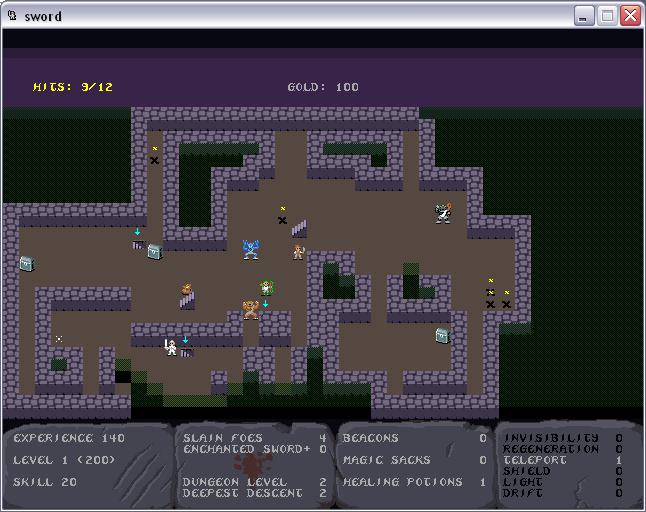
Task: Click the LEVEL 1 (200) stat
Action: click(64, 460)
